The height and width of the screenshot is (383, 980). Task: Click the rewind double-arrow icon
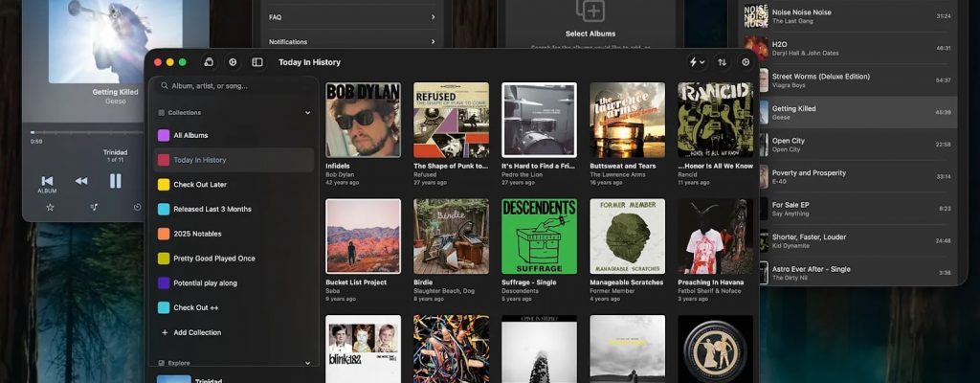coord(81,180)
